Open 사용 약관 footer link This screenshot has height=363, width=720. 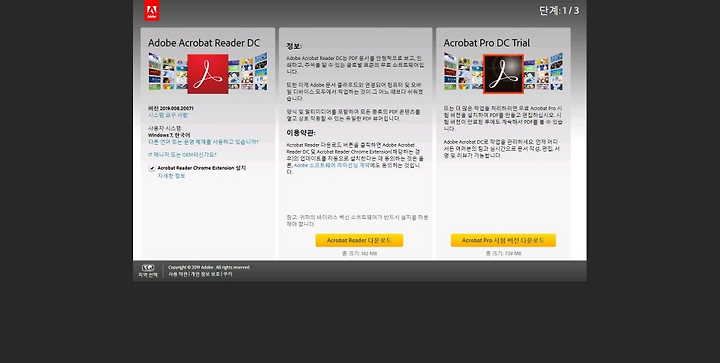click(x=178, y=274)
